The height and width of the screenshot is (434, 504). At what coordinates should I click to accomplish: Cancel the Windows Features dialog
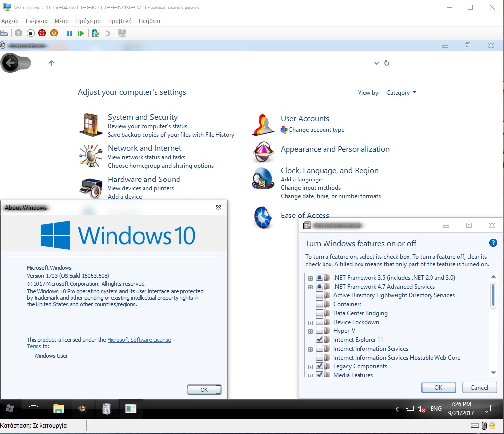pyautogui.click(x=479, y=387)
